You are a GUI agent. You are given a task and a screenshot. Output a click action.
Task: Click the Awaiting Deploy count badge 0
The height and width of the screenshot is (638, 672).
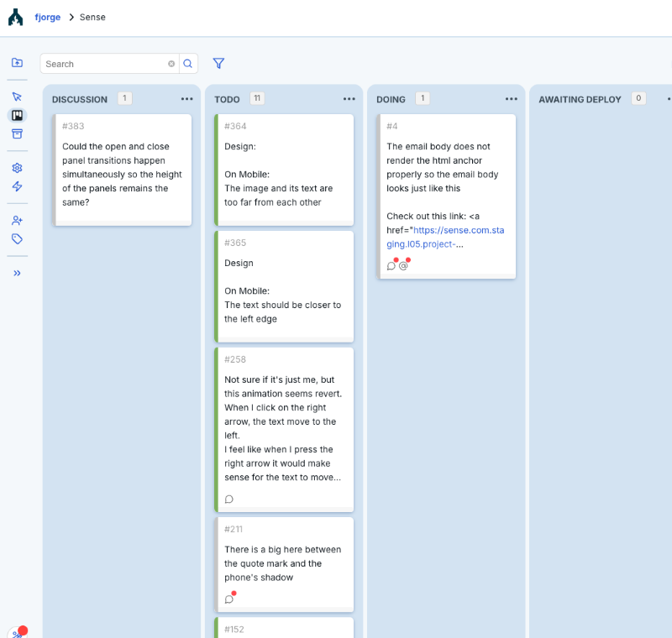[x=638, y=98]
